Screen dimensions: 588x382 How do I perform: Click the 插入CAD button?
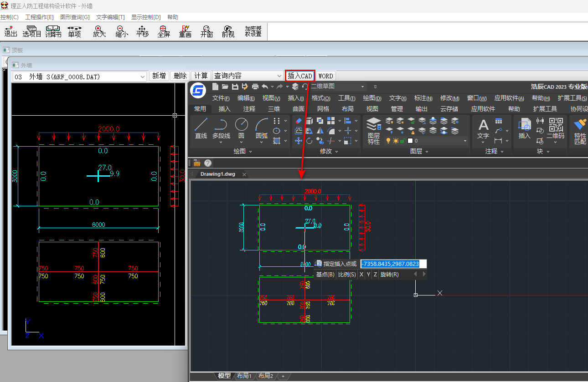[x=300, y=76]
